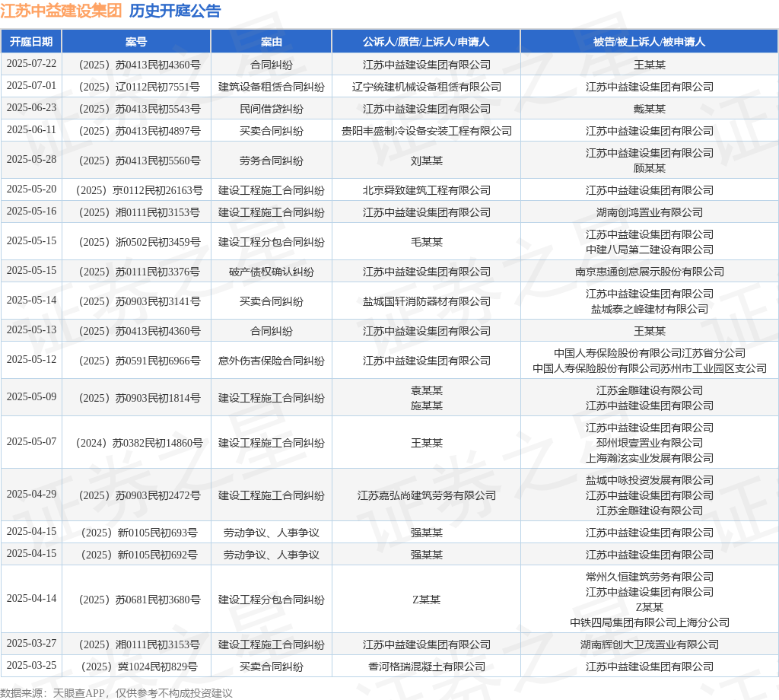The height and width of the screenshot is (700, 779).
Task: Select the 案由 column header
Action: (272, 42)
